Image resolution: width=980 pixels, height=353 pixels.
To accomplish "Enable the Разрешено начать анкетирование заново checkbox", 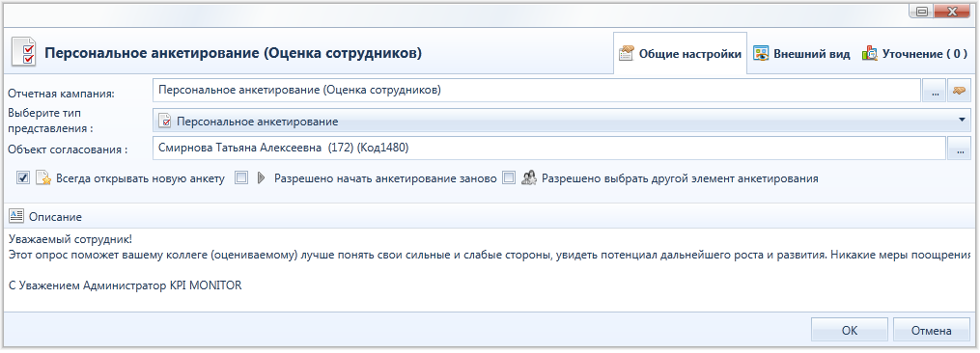I will click(242, 178).
